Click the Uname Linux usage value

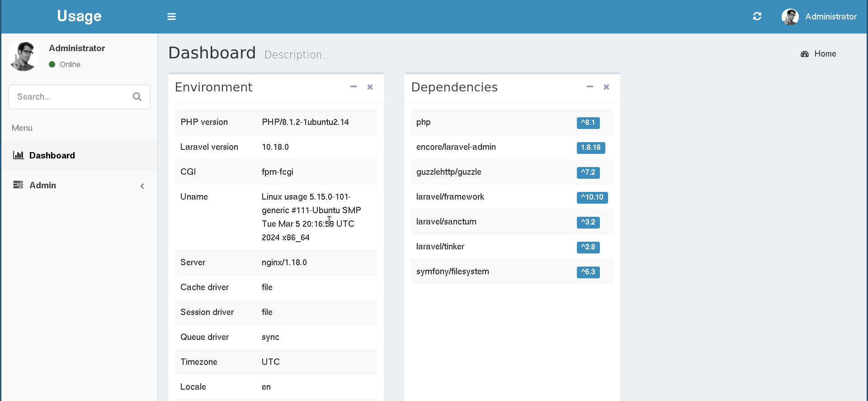point(311,217)
